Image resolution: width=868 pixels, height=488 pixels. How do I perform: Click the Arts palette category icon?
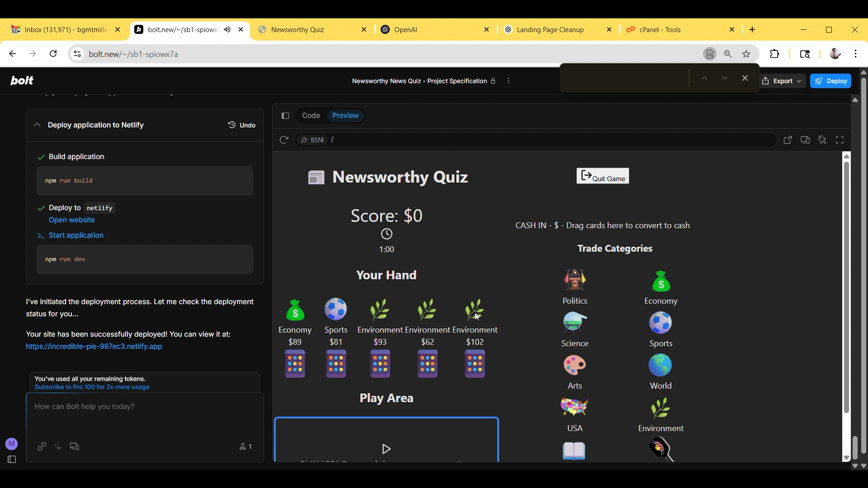(x=575, y=365)
